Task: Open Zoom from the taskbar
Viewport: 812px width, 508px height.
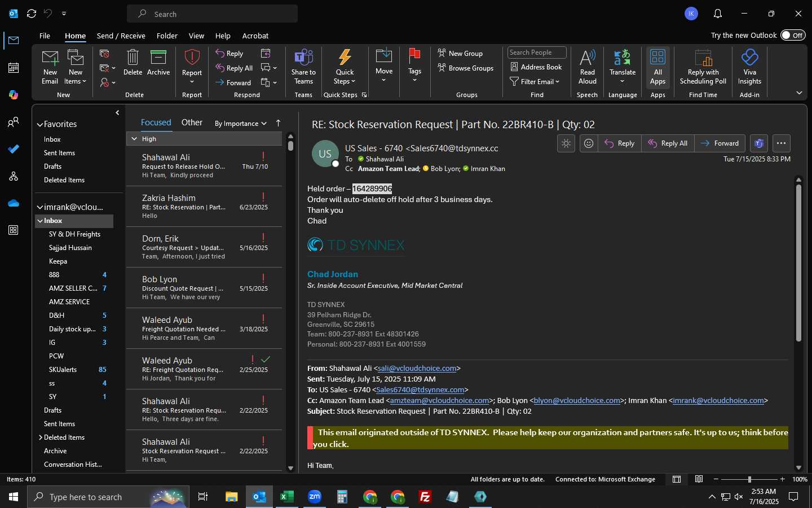Action: [315, 497]
